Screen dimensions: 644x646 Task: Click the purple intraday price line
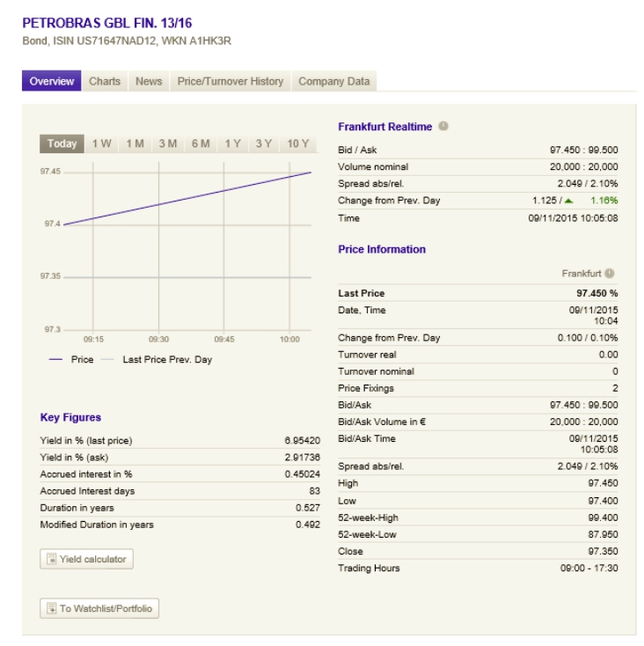pos(187,199)
